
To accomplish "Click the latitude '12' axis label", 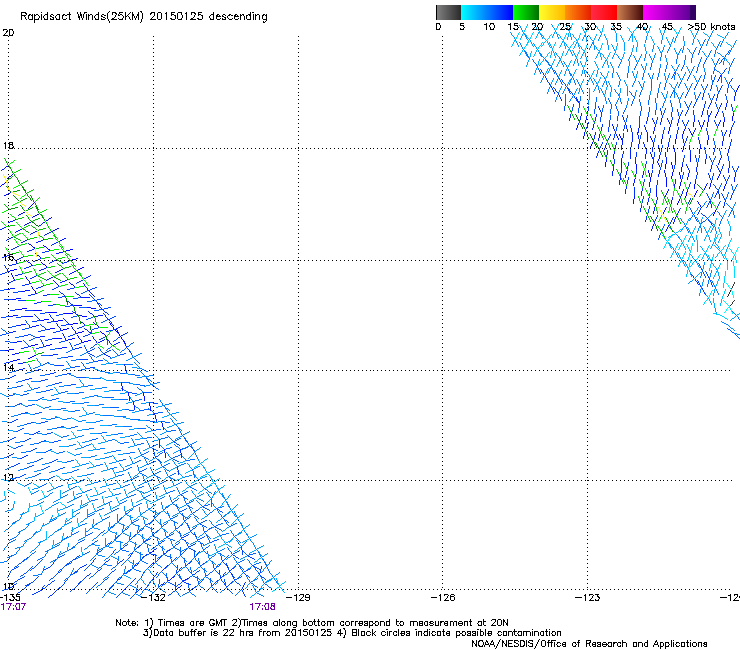I will pyautogui.click(x=8, y=478).
